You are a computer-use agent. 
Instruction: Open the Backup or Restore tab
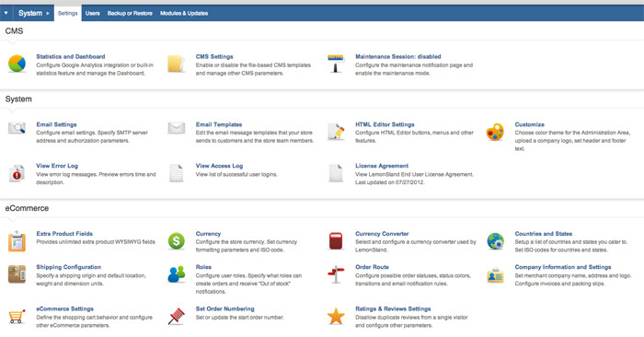coord(130,13)
